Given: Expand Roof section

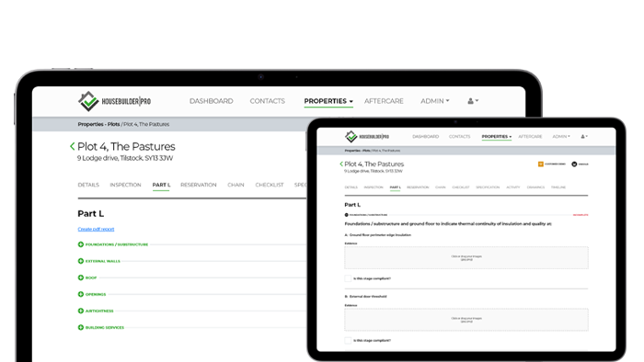Looking at the screenshot, I should [x=87, y=277].
